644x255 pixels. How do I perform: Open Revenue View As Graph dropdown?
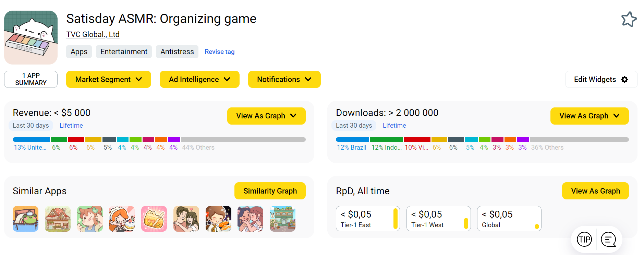tap(266, 116)
